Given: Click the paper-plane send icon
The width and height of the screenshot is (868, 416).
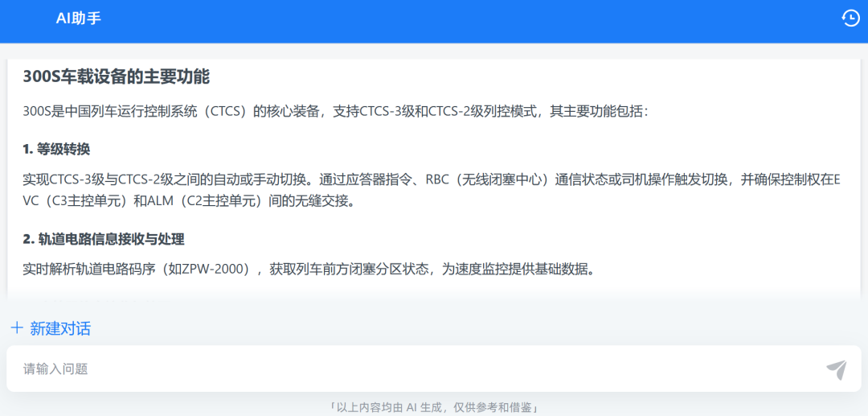Looking at the screenshot, I should (x=836, y=369).
